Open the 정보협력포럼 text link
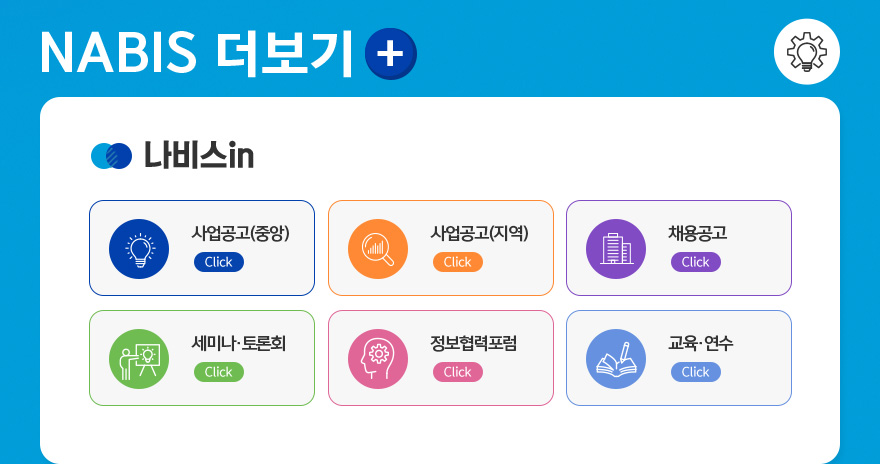This screenshot has height=464, width=880. tap(474, 343)
